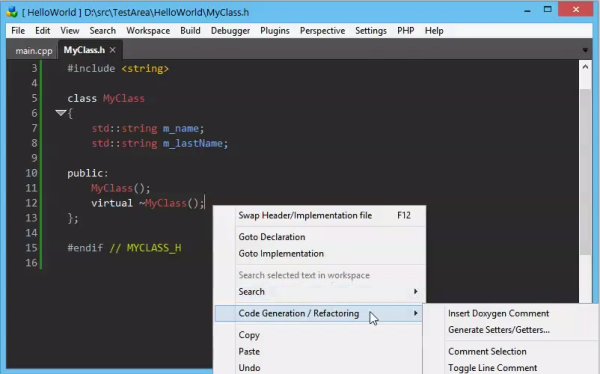Open the tab list dropdown arrow
Image resolution: width=600 pixels, height=374 pixels.
pos(585,50)
